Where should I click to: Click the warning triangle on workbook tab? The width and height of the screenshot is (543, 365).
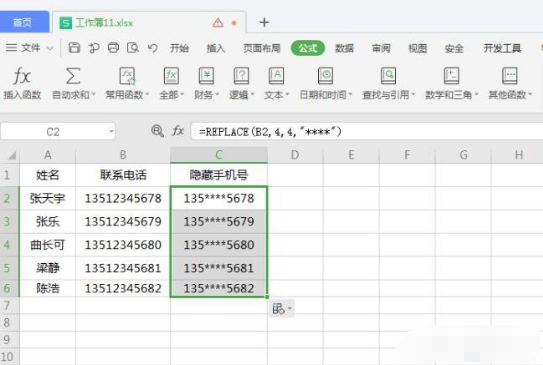click(x=218, y=23)
